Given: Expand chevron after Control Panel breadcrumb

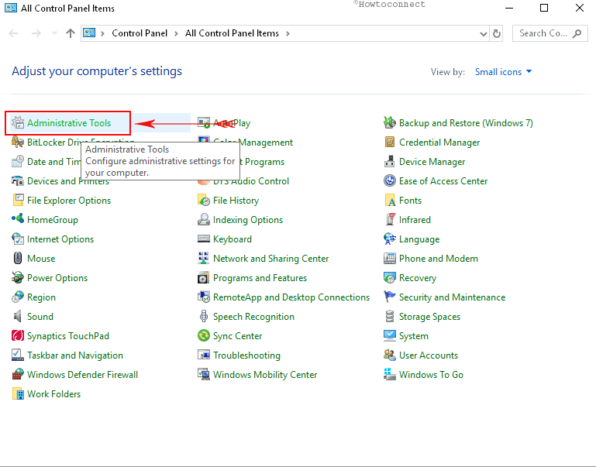Looking at the screenshot, I should [176, 34].
